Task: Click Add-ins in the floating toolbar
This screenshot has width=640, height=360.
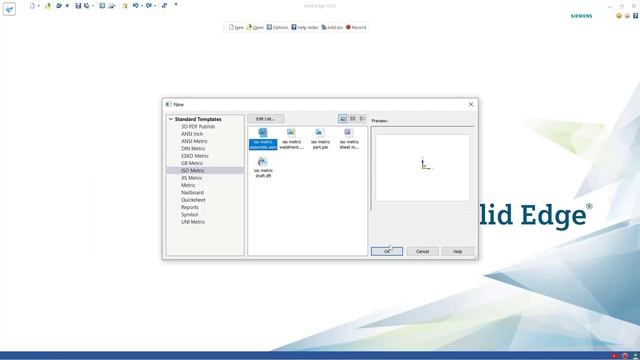Action: (x=332, y=27)
